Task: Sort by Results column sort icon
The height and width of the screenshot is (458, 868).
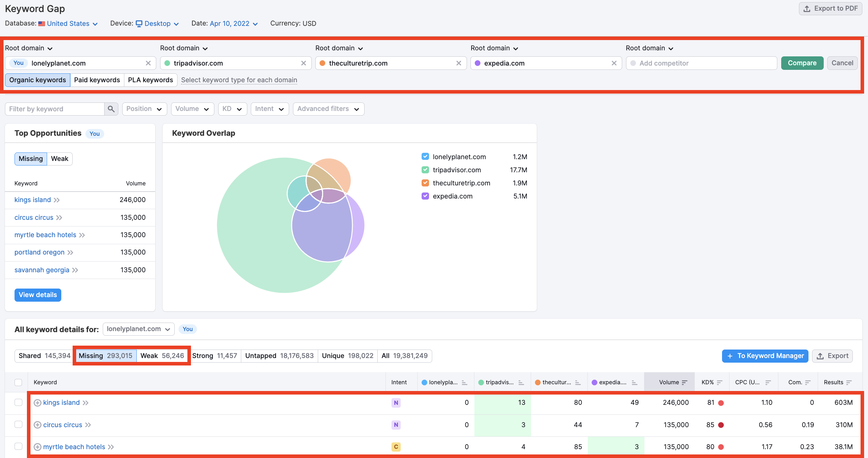Action: (849, 382)
